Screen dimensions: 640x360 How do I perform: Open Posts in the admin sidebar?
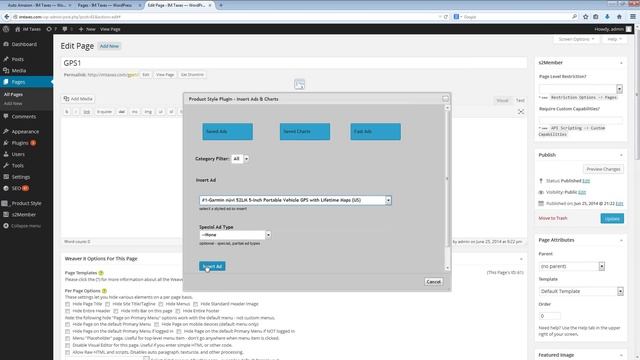pyautogui.click(x=18, y=59)
